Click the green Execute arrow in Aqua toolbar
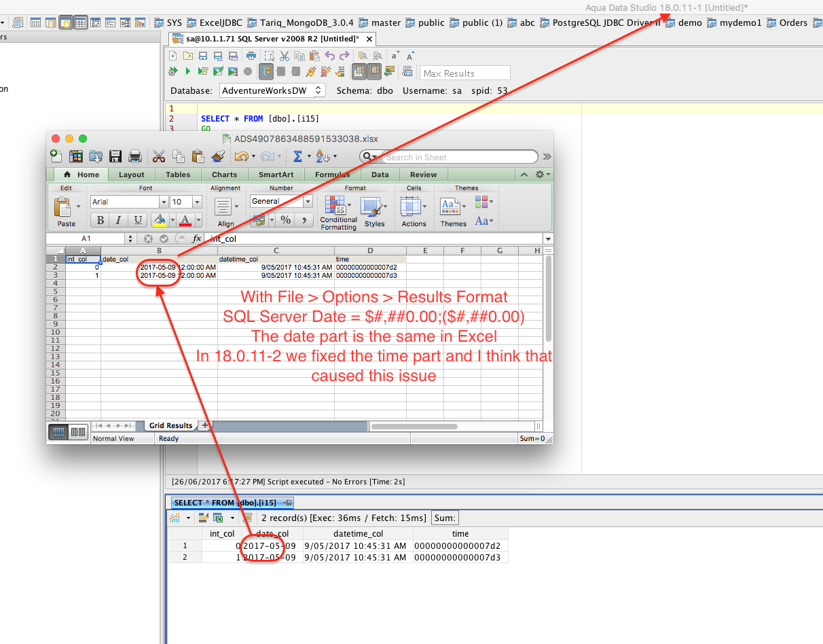 (187, 71)
